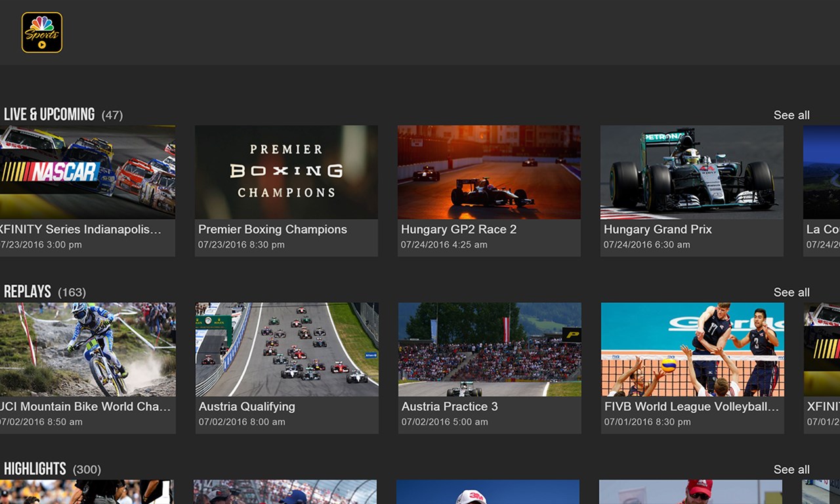Click See all for Replays
Screen dimensions: 840x504
(791, 292)
